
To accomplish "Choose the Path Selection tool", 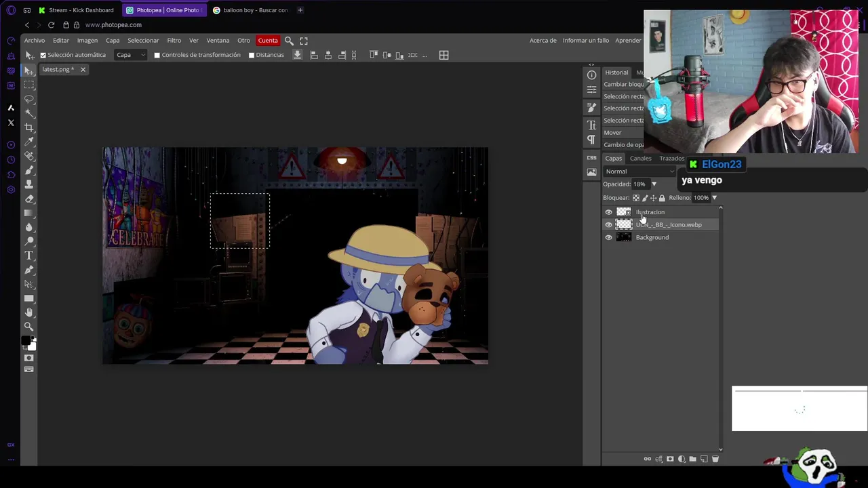I will (x=29, y=284).
